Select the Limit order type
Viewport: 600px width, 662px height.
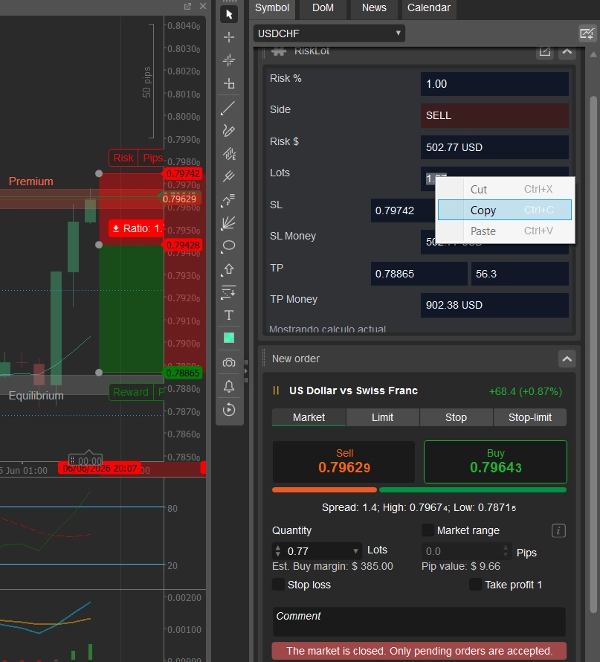coord(383,417)
